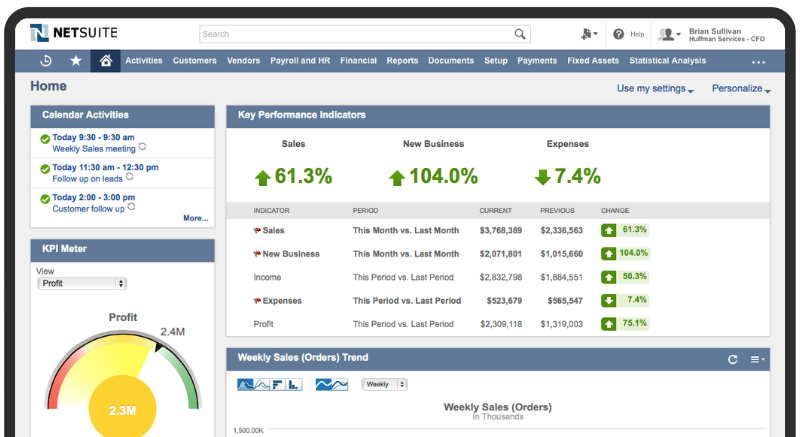
Task: Click the flag icon next to Expenses
Action: 257,301
